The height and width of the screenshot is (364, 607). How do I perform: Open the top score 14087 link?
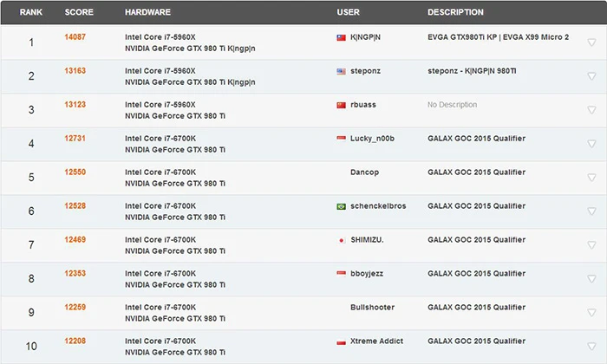coord(75,37)
